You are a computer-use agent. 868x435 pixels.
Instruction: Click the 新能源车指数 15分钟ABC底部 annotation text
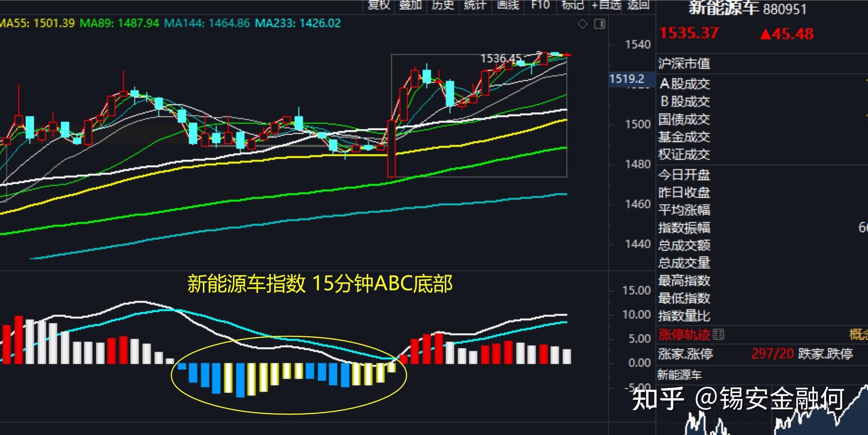[320, 284]
